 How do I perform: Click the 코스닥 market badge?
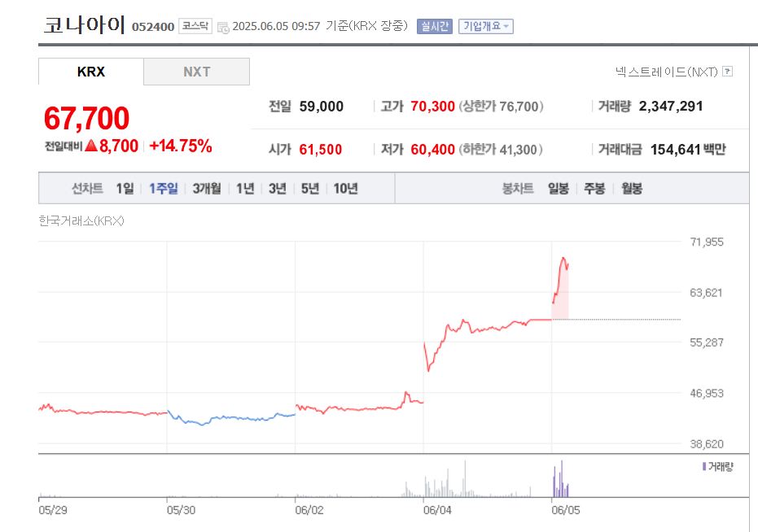pos(195,26)
